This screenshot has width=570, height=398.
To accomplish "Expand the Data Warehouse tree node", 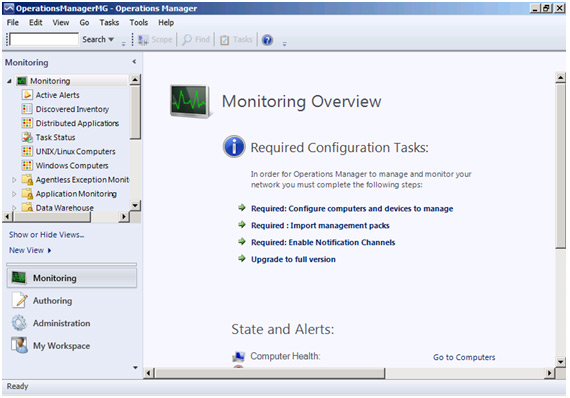I will pos(14,208).
